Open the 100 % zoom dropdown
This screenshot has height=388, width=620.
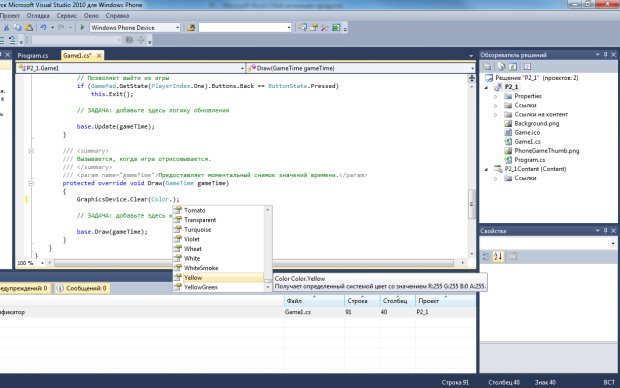[42, 263]
